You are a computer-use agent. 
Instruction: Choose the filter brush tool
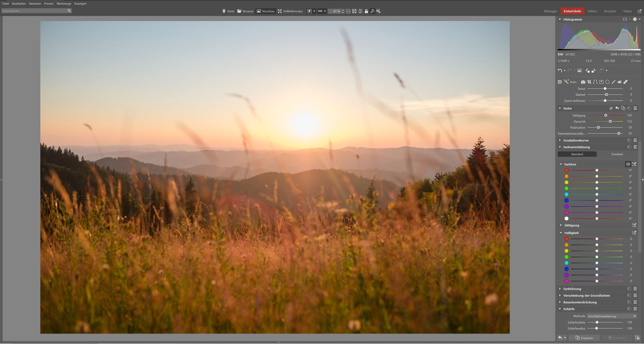[613, 82]
